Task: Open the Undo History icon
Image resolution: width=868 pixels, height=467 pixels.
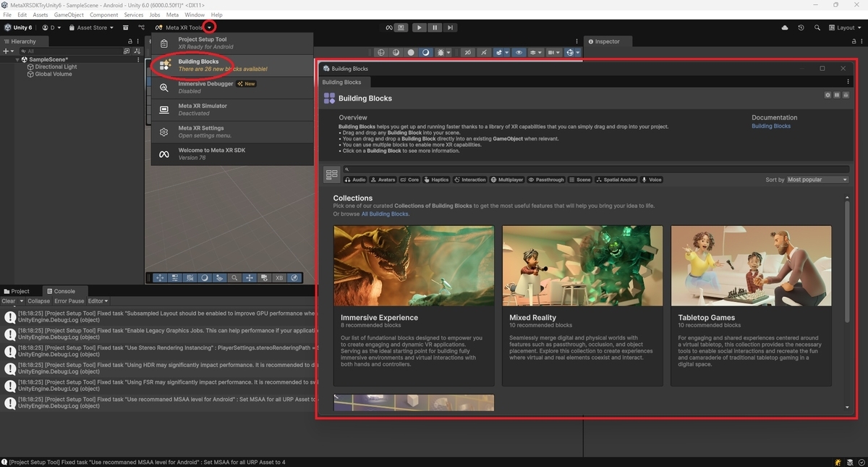Action: pos(801,28)
